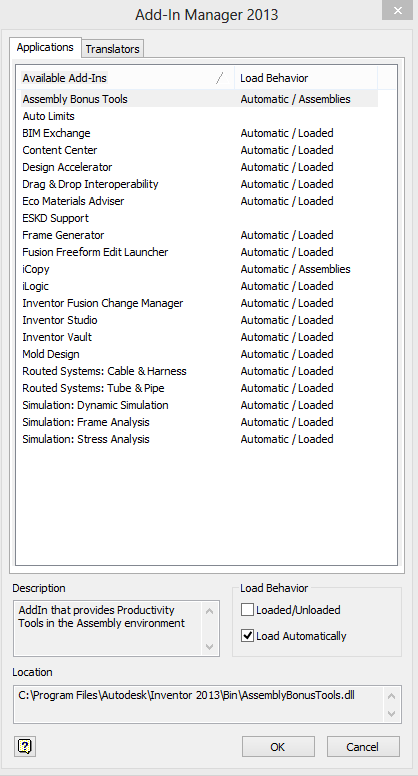418x776 pixels.
Task: Sort by Load Behavior column header
Action: [x=306, y=78]
